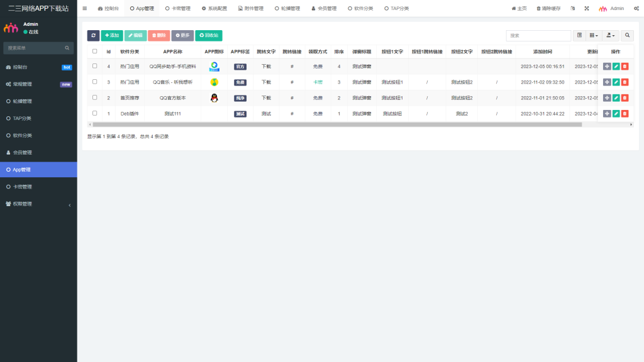Open 会员管理 in the left sidebar
The image size is (644, 362).
(38, 152)
